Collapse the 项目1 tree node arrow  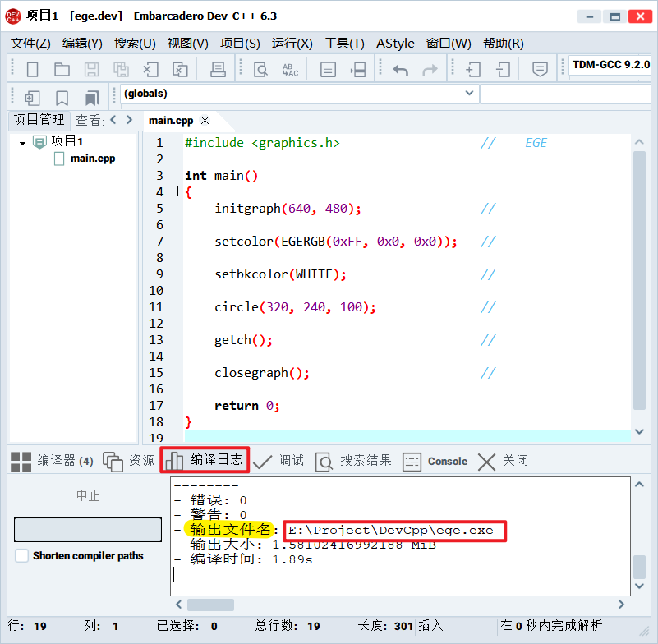point(23,143)
